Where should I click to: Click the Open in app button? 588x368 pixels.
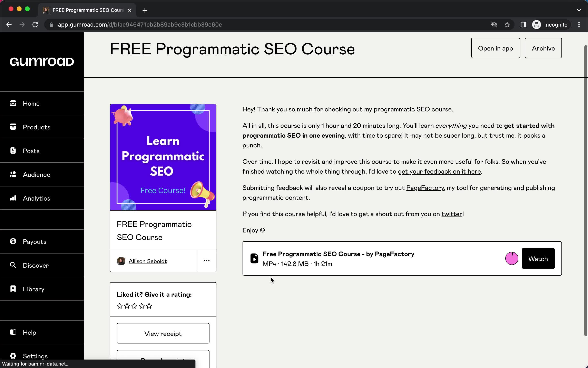click(x=496, y=48)
